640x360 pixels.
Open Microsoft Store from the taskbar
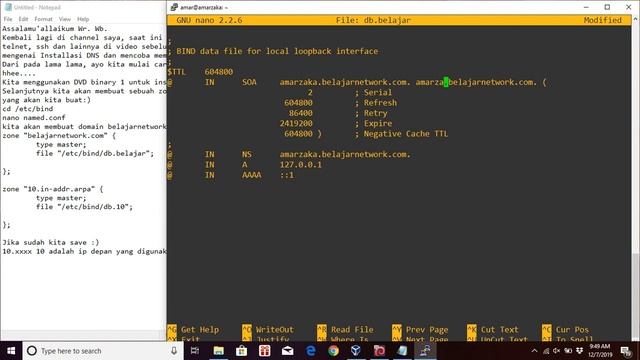(x=241, y=351)
